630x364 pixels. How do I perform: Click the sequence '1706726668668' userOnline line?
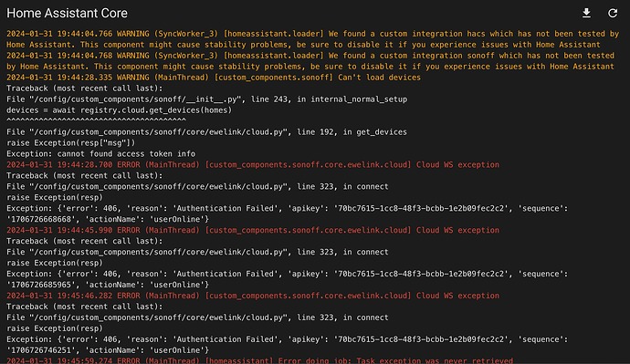[x=108, y=219]
